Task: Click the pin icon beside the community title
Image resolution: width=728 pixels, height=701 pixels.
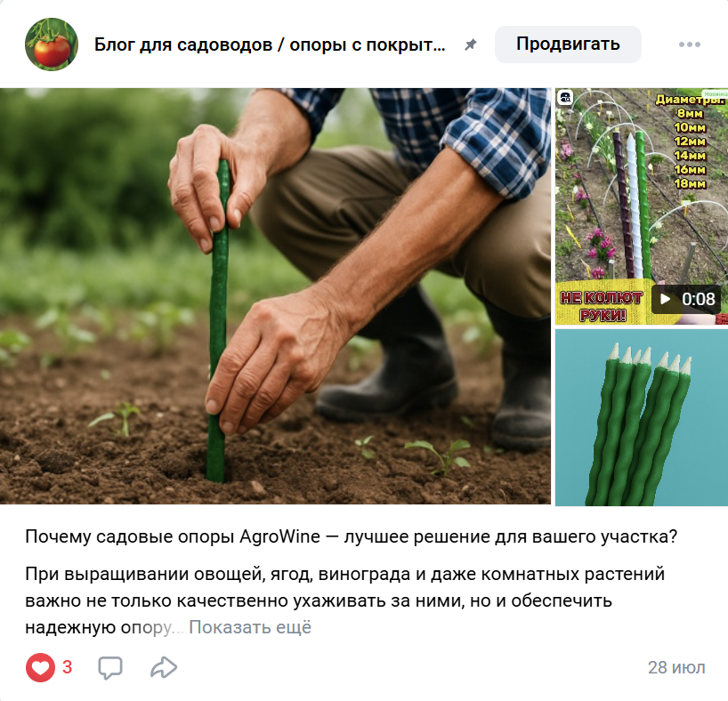Action: [x=471, y=44]
